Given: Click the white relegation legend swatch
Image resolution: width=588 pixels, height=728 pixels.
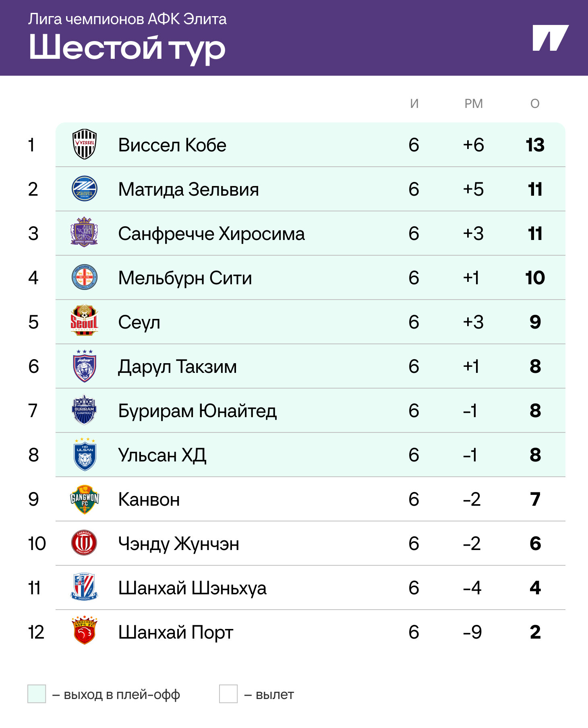Looking at the screenshot, I should 228,694.
